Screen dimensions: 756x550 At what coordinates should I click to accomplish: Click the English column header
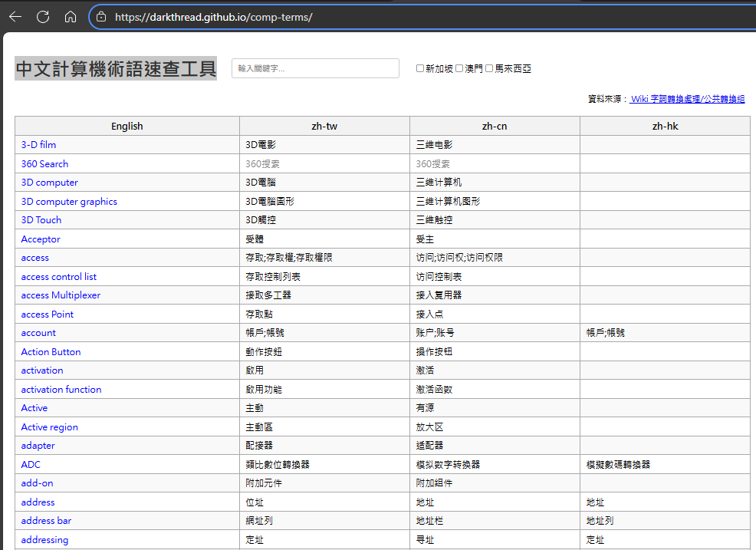point(127,127)
